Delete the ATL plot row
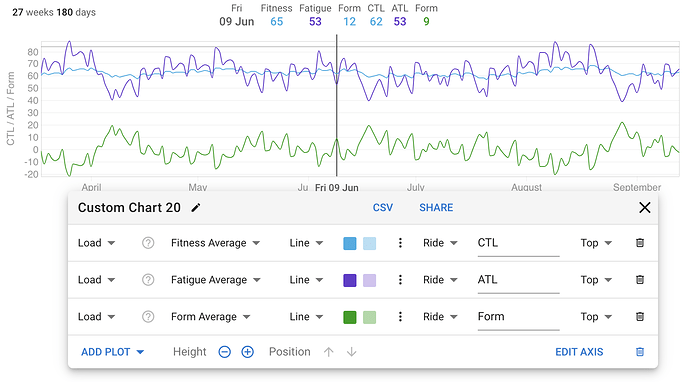The width and height of the screenshot is (690, 382). coord(640,280)
